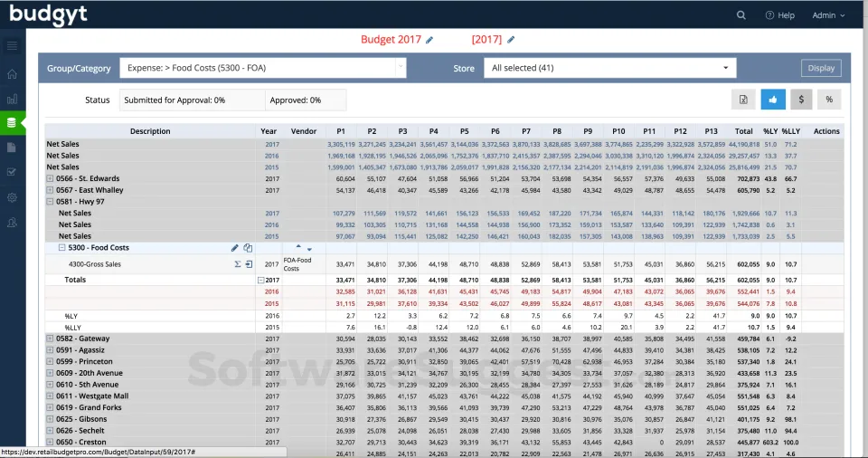
Task: Click sigma sum icon on 4300-Gross Sales
Action: tap(238, 264)
